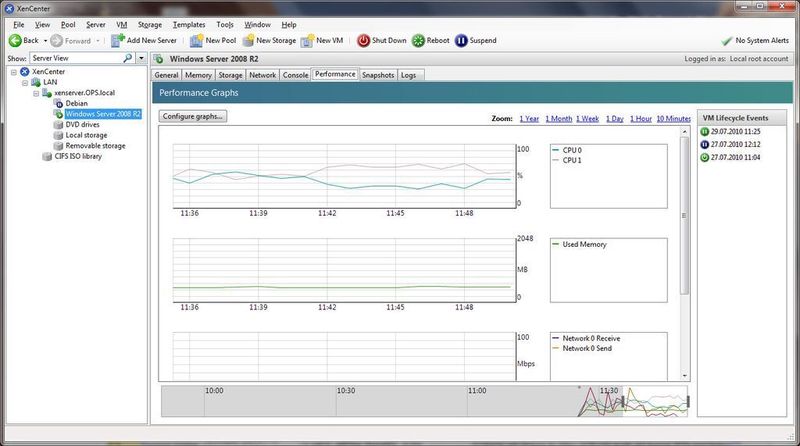This screenshot has width=800, height=446.
Task: Open the Pool menu
Action: 68,24
